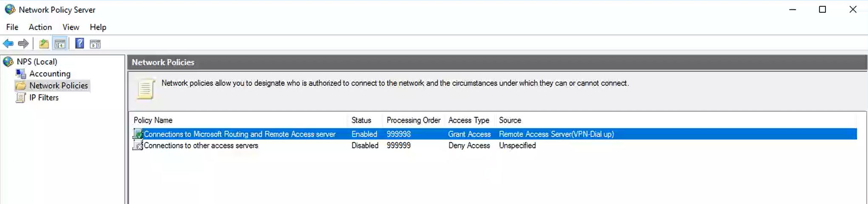This screenshot has width=868, height=204.
Task: Toggle the Show/Hide Console Tree button
Action: point(60,43)
